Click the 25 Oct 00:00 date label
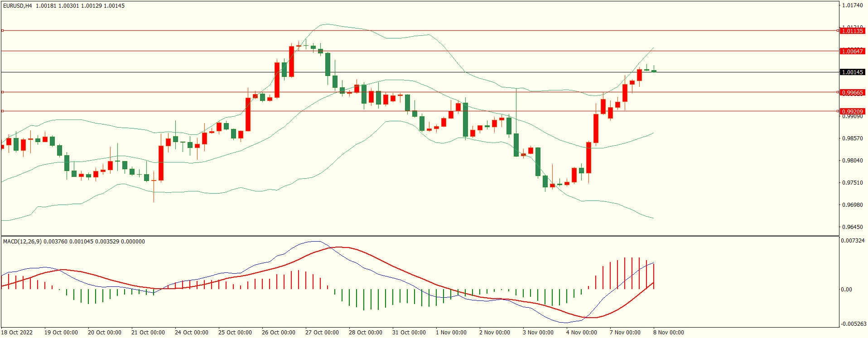This screenshot has width=868, height=338. coord(235,333)
